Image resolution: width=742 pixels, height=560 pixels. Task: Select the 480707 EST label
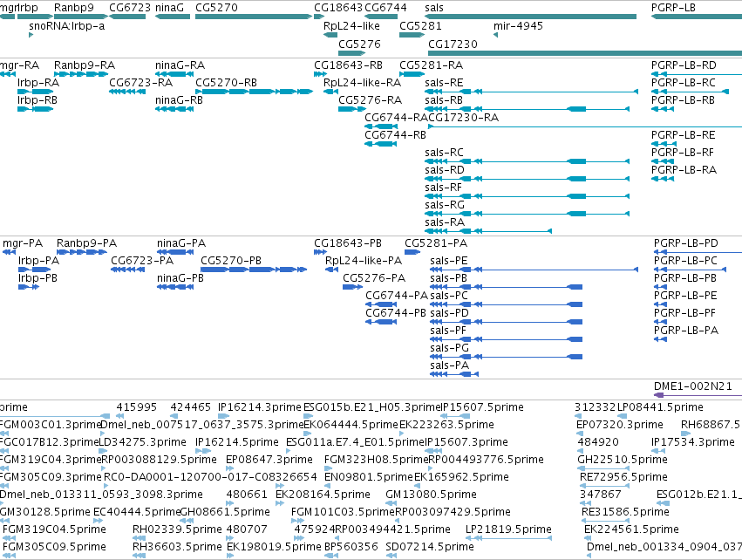[247, 529]
